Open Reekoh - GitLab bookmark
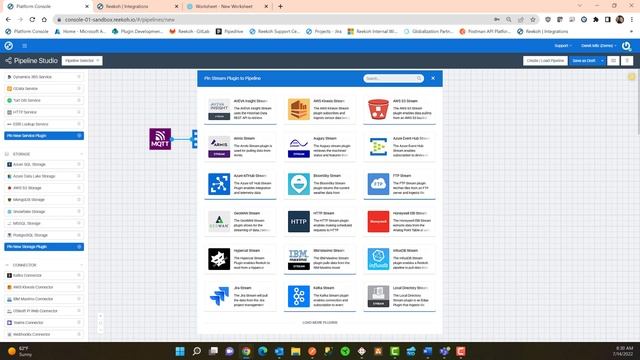 pos(189,31)
